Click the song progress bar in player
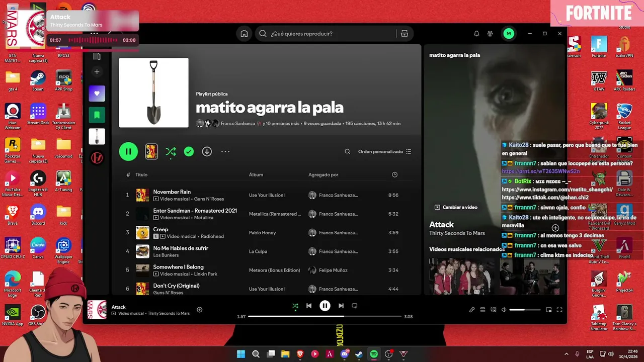 (x=325, y=317)
